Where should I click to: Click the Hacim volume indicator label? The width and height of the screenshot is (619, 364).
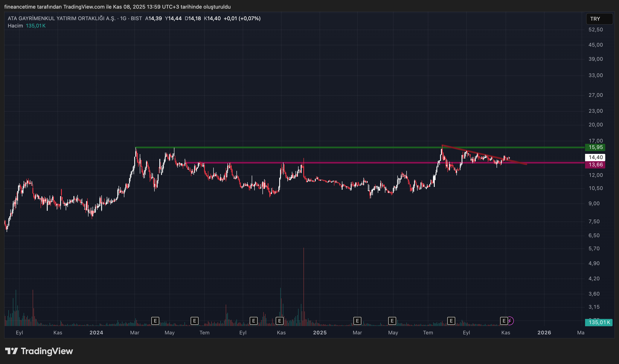point(15,26)
